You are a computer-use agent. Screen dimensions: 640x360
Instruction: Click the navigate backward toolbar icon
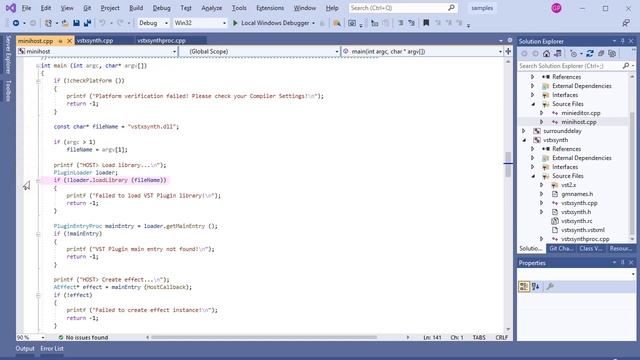[16, 23]
